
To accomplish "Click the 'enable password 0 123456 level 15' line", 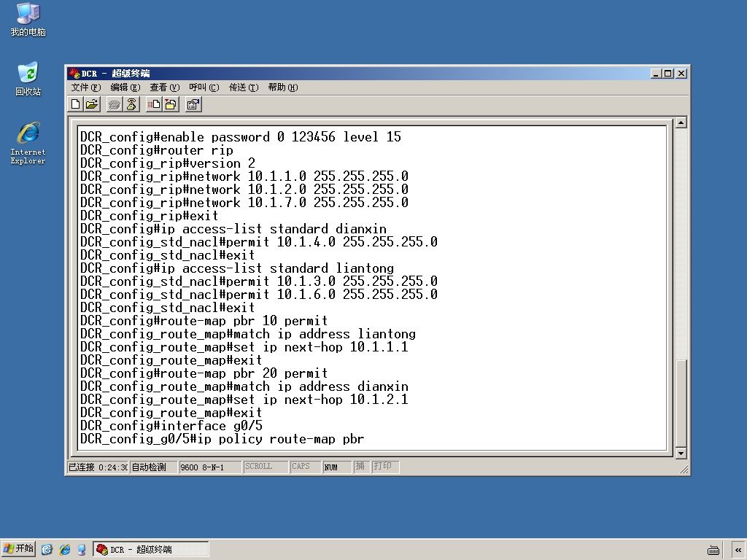I will click(x=241, y=137).
